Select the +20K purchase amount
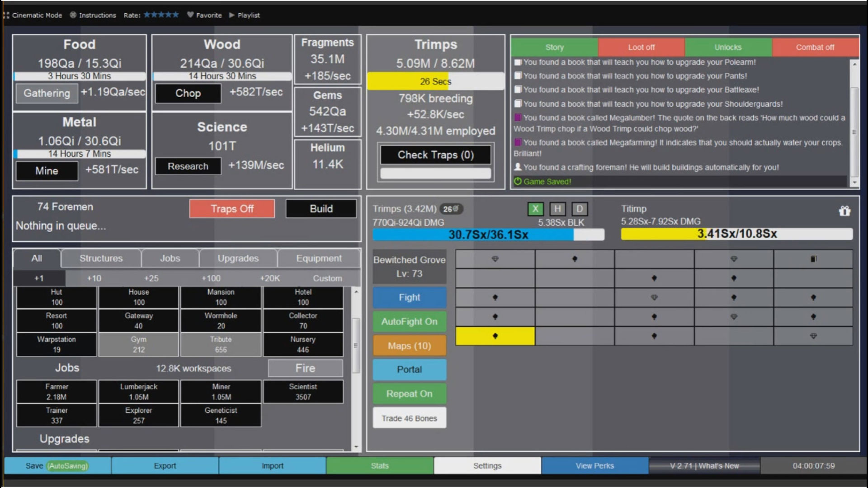The width and height of the screenshot is (868, 488). (x=269, y=278)
